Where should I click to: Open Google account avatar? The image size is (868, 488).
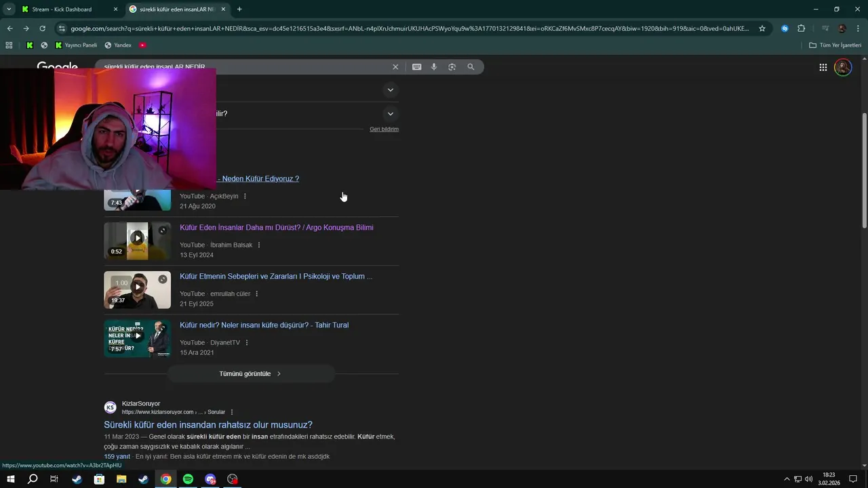[843, 67]
